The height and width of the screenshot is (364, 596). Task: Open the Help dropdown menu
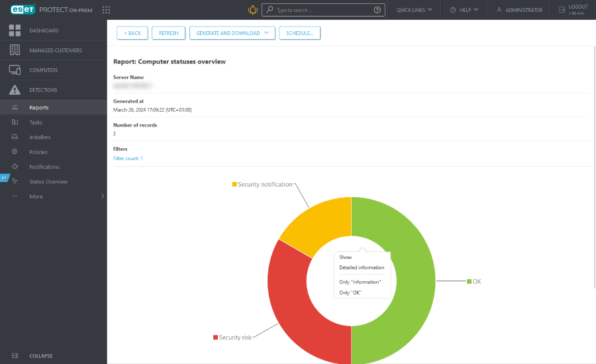pyautogui.click(x=464, y=10)
